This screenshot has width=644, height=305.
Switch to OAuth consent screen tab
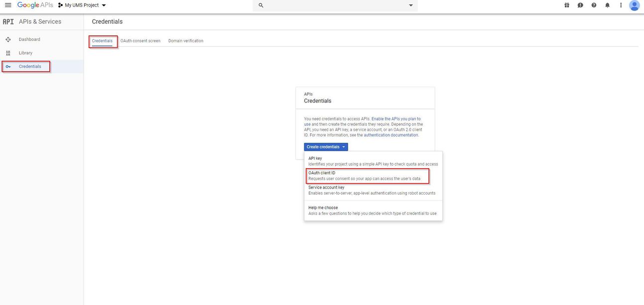tap(140, 41)
